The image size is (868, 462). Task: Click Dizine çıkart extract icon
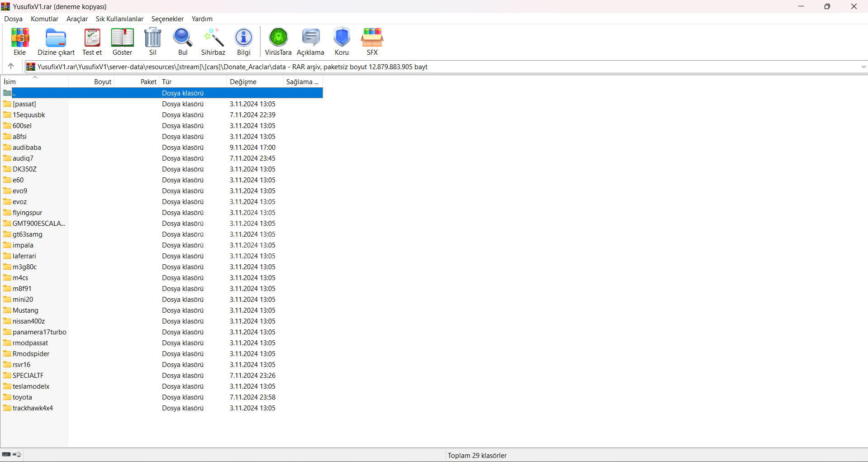[x=56, y=42]
